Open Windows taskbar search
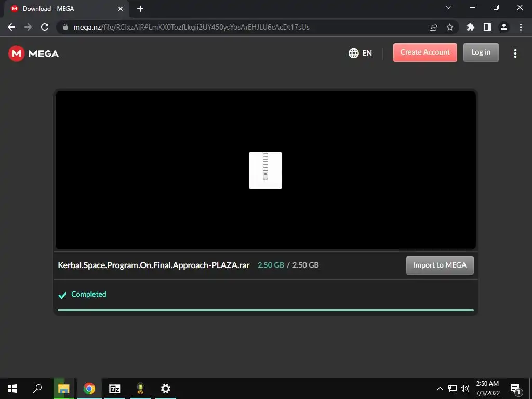532x399 pixels. 37,389
